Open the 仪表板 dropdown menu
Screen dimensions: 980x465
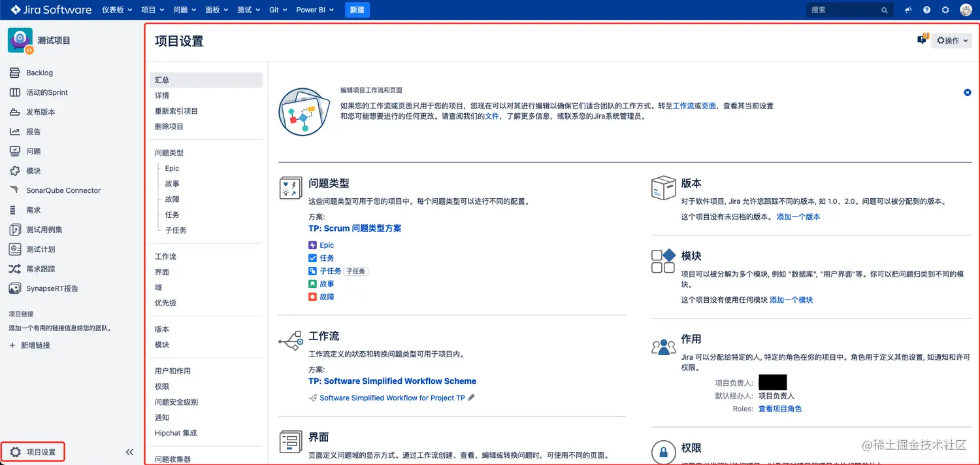118,10
